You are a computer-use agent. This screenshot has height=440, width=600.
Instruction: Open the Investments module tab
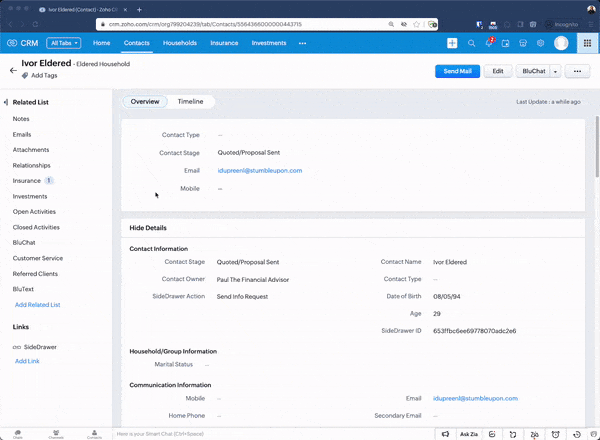[x=269, y=43]
